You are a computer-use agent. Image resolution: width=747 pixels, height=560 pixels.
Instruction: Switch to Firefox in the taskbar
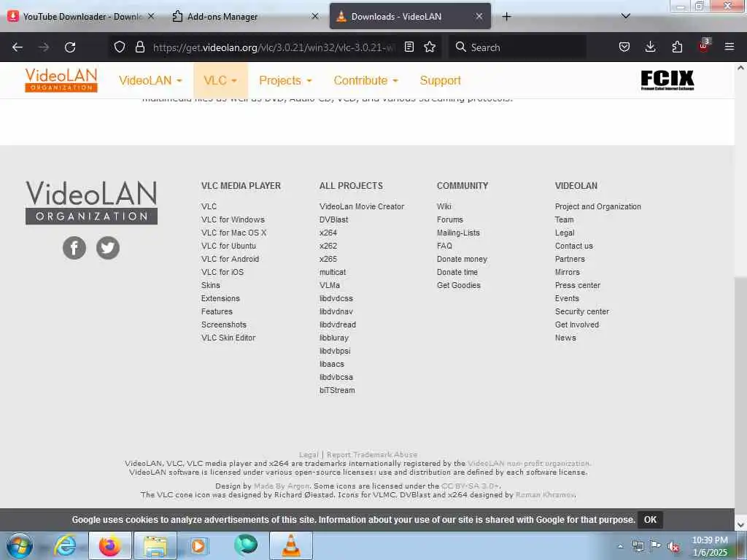click(x=109, y=545)
